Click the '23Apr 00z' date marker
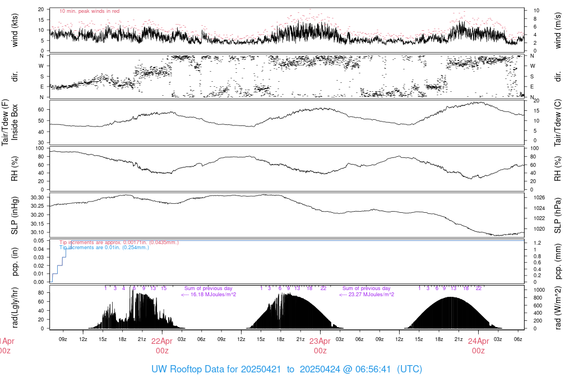Image resolution: width=574 pixels, height=392 pixels. (x=320, y=346)
